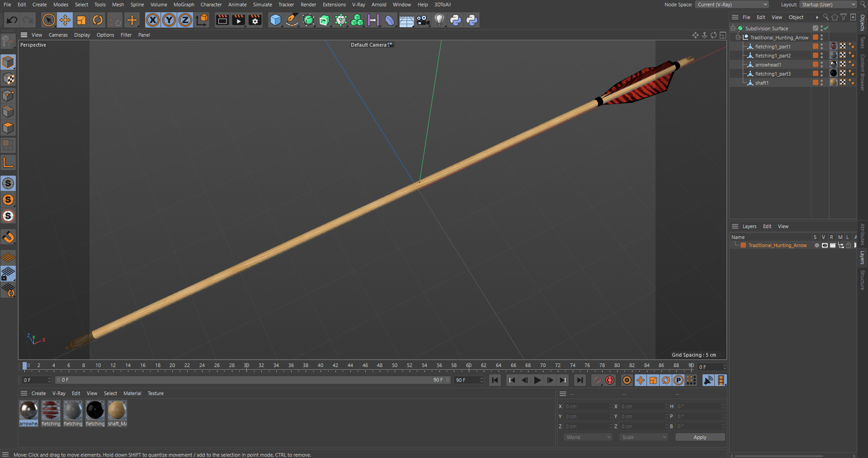Image resolution: width=868 pixels, height=458 pixels.
Task: Activate the Move tool in top toolbar
Action: [65, 20]
